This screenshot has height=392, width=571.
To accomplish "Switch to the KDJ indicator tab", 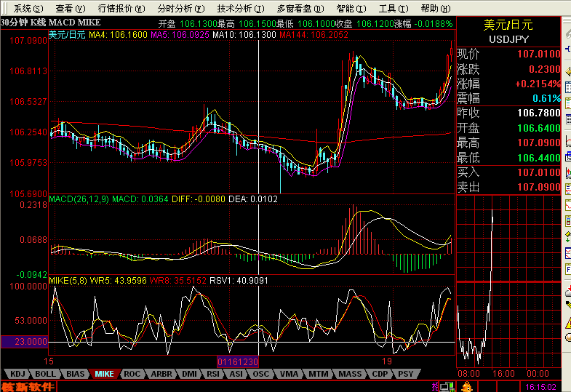I will coord(17,374).
